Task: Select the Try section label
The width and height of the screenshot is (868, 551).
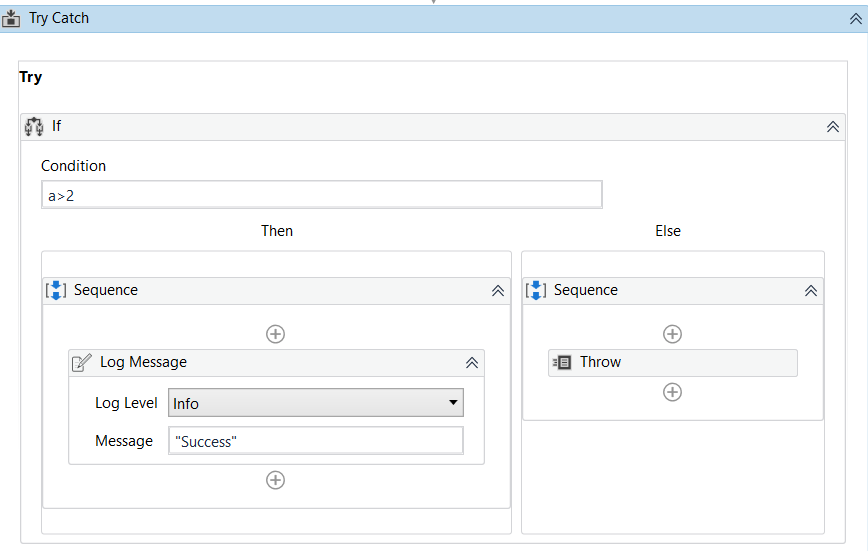Action: [31, 77]
